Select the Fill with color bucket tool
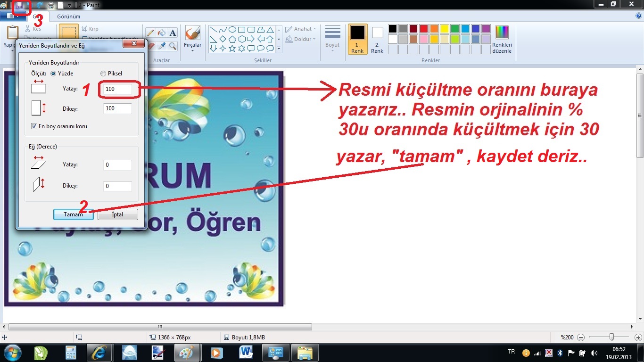 pos(162,33)
